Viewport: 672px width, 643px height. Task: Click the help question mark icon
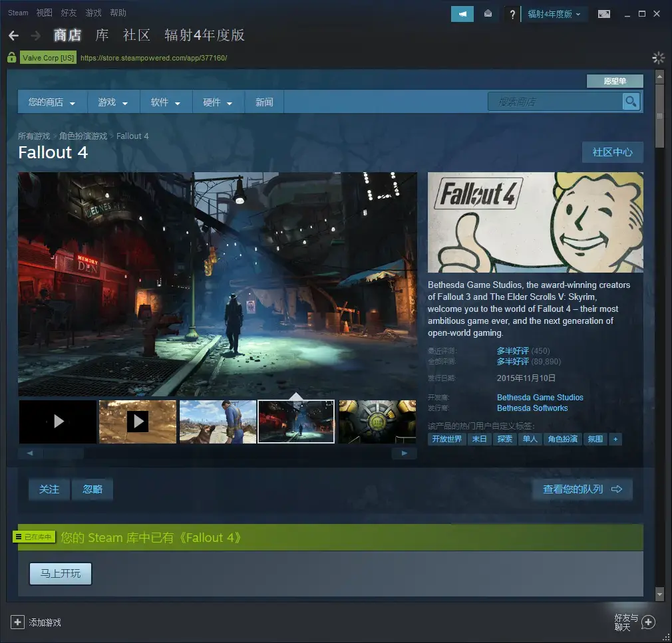(512, 14)
